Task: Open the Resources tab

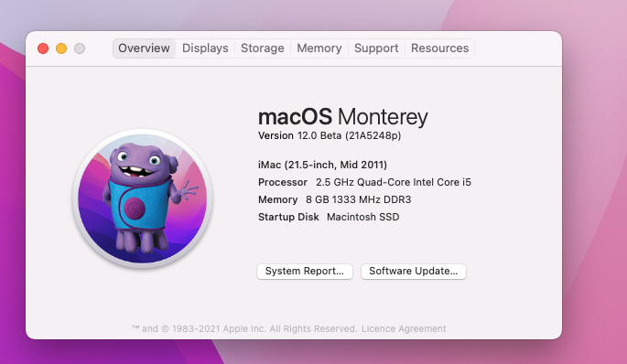Action: (440, 48)
